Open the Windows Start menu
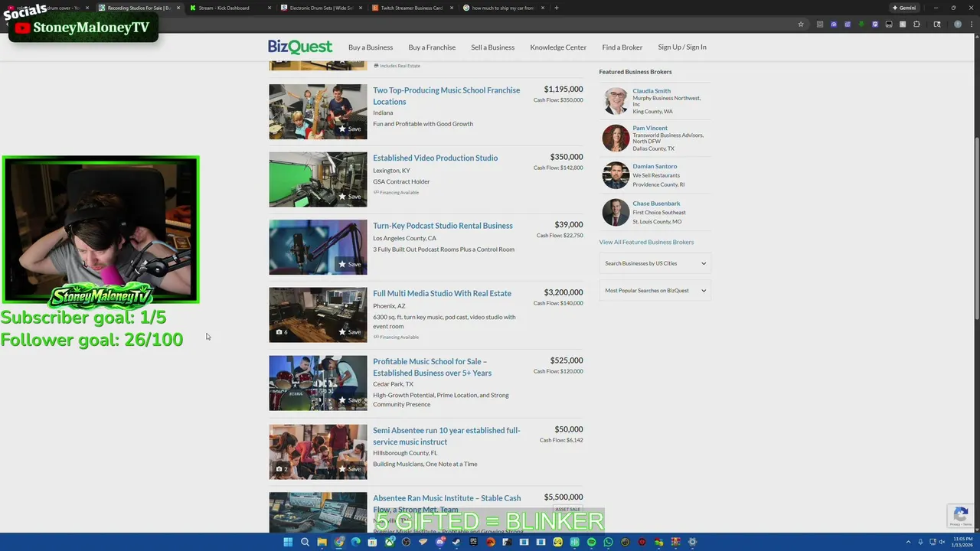Image resolution: width=980 pixels, height=551 pixels. pyautogui.click(x=288, y=542)
